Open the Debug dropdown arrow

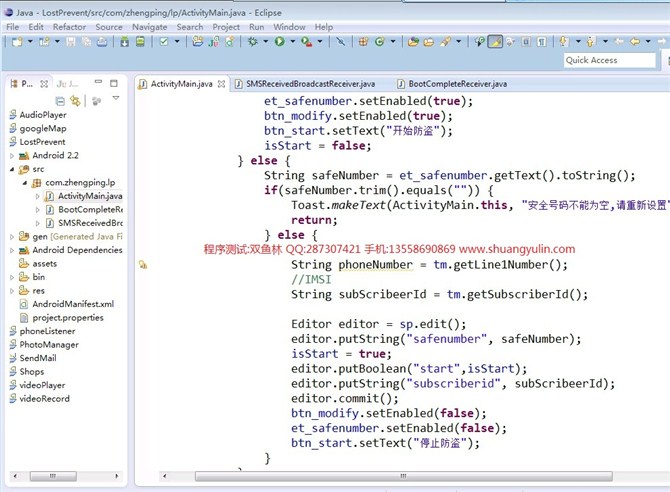(x=265, y=41)
